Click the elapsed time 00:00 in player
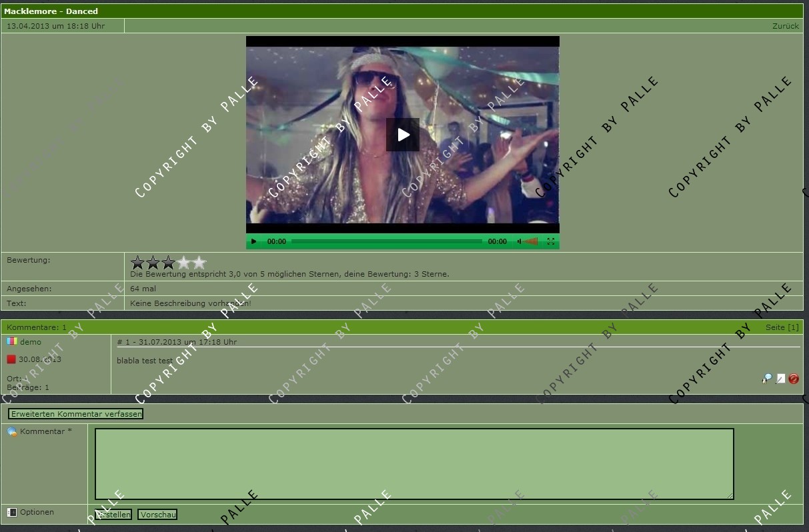The image size is (809, 532). click(x=277, y=241)
